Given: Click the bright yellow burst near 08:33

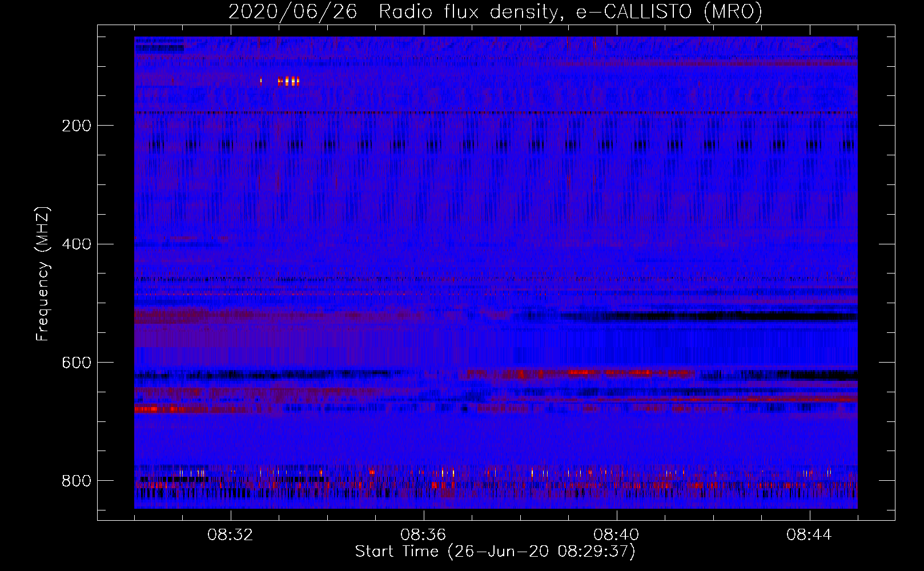Looking at the screenshot, I should [x=288, y=81].
